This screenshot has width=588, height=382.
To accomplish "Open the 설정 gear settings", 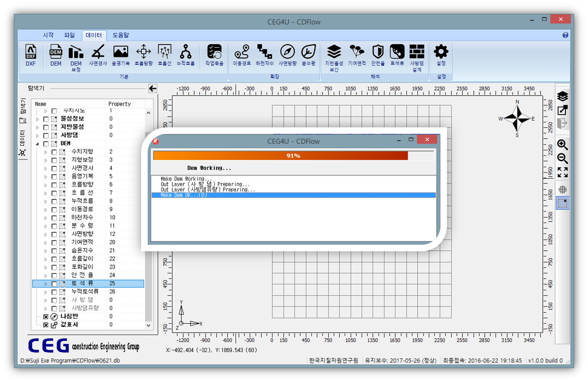I will point(441,56).
